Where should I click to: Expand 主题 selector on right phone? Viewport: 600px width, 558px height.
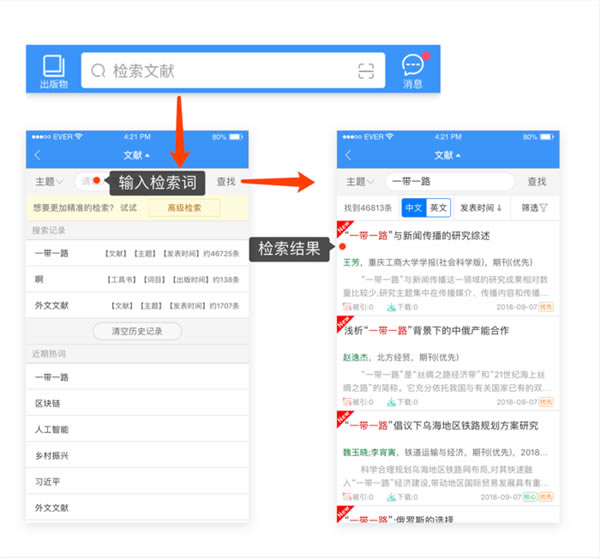[x=360, y=181]
